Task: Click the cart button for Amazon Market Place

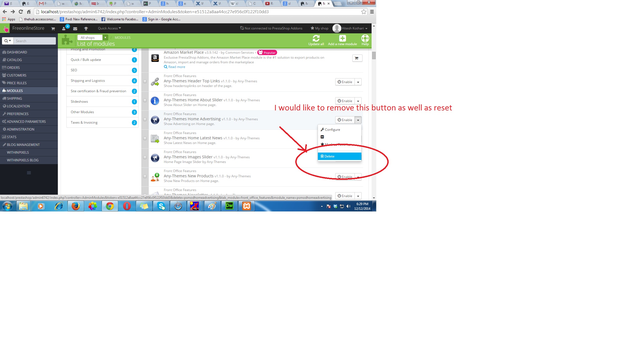Action: pos(357,58)
